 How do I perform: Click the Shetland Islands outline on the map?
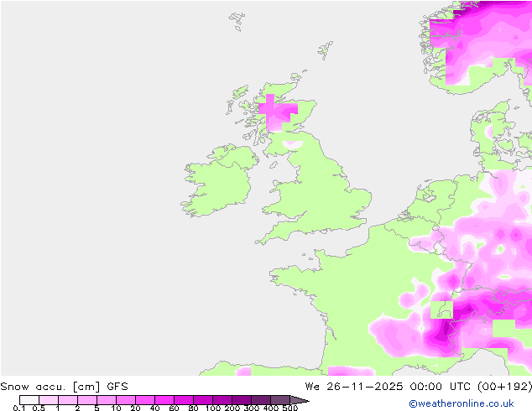pos(326,50)
